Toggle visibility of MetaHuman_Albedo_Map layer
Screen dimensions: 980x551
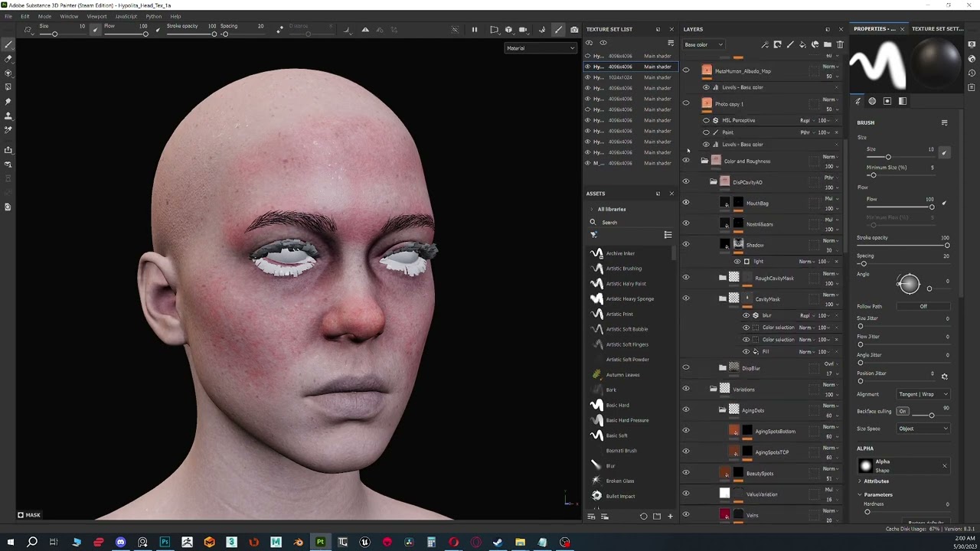point(686,70)
